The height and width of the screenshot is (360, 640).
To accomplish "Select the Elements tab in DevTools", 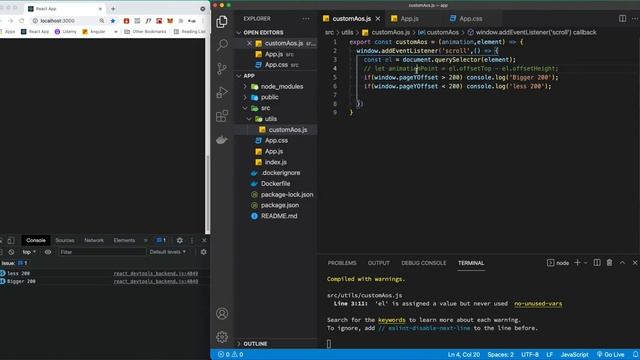I will pyautogui.click(x=124, y=240).
